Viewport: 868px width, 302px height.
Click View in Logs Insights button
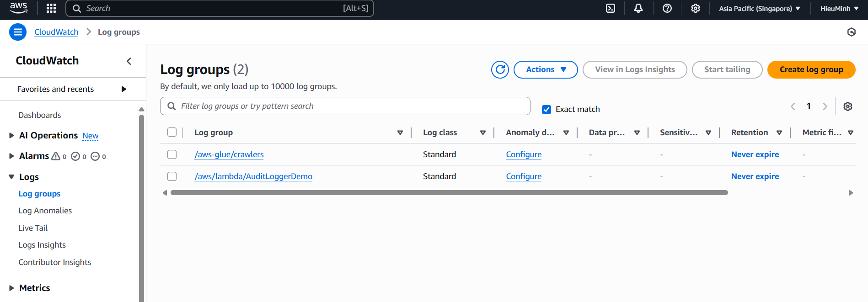point(635,69)
